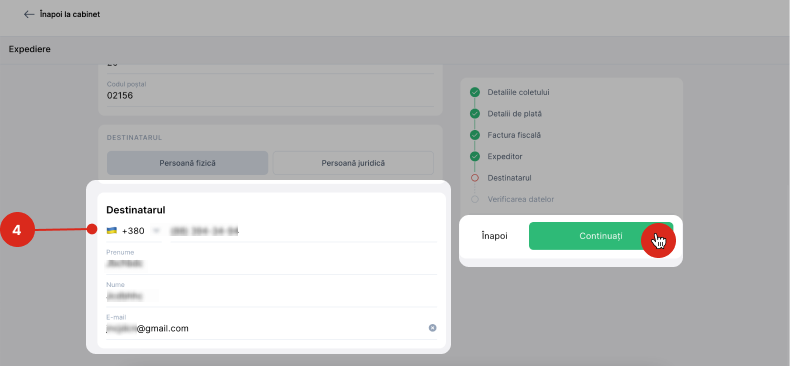Click the green checkmark for Expeditor

475,156
